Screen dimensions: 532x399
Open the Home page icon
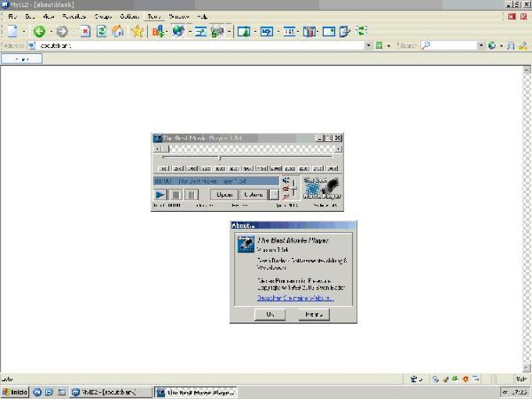click(118, 31)
